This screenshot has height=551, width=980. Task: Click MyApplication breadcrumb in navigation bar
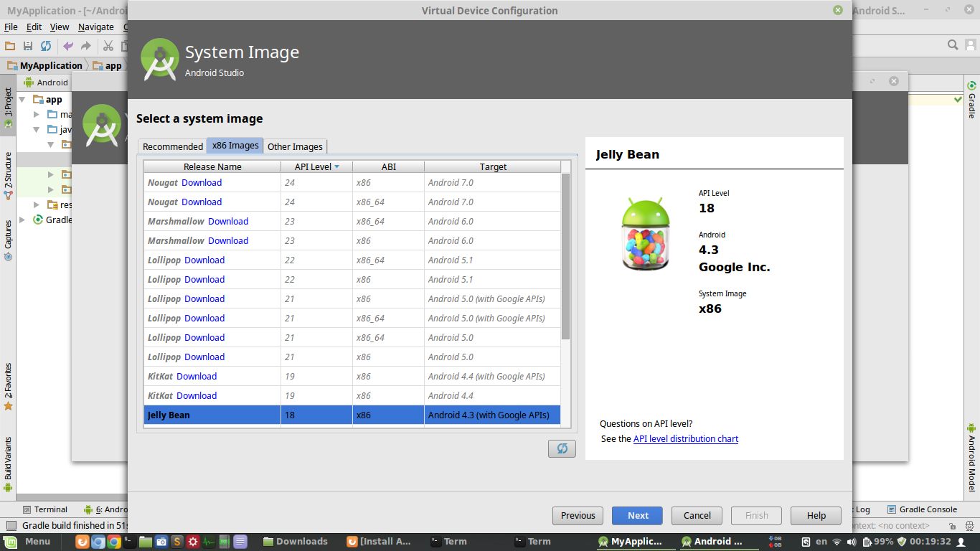45,65
